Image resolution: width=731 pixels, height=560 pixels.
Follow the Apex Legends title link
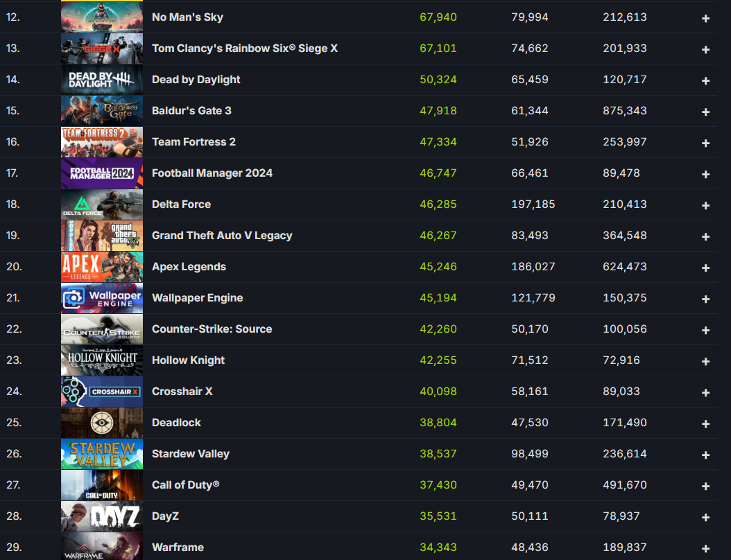pos(189,267)
